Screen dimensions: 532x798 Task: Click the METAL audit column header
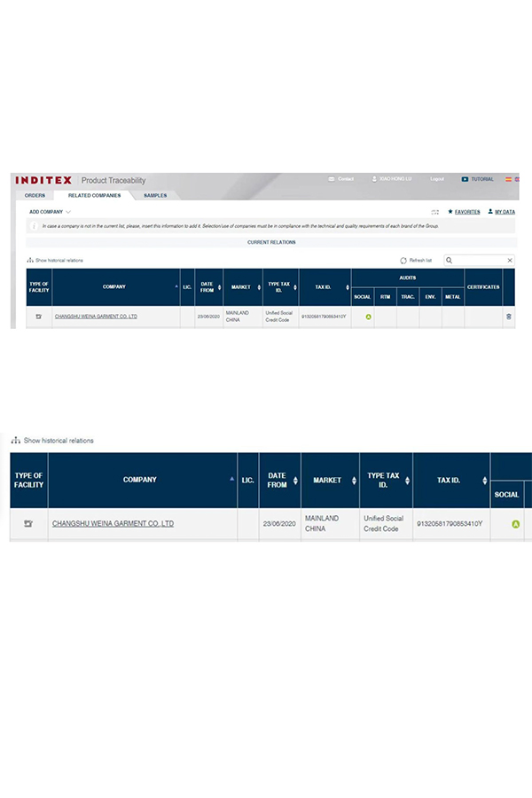[x=452, y=297]
